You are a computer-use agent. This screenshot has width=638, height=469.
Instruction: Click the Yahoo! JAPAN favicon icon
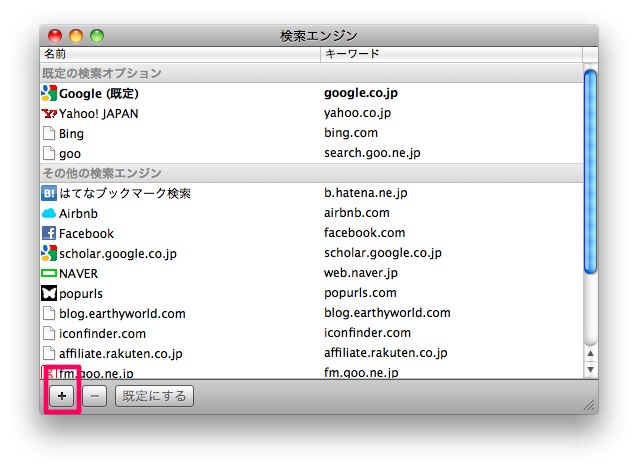point(49,113)
